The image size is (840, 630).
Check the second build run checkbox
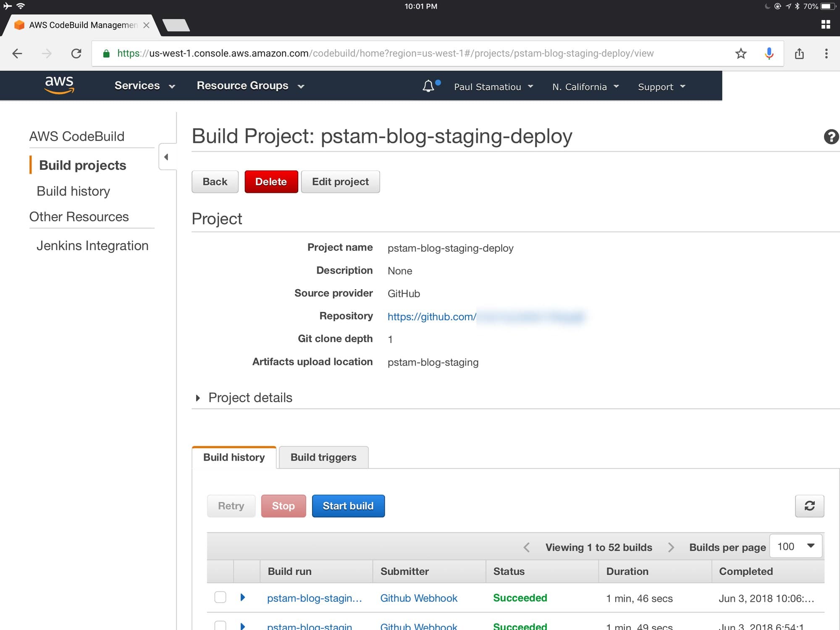[220, 625]
